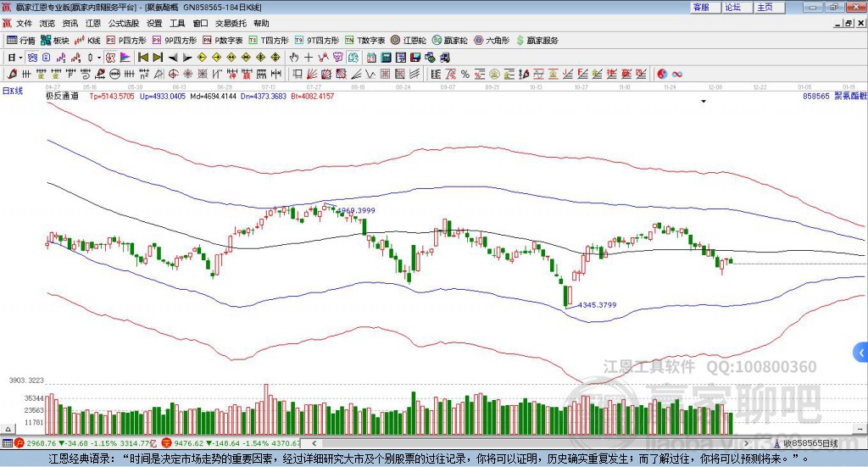Screen dimensions: 868x467
Task: Select the crosshair cursor tool
Action: click(309, 58)
